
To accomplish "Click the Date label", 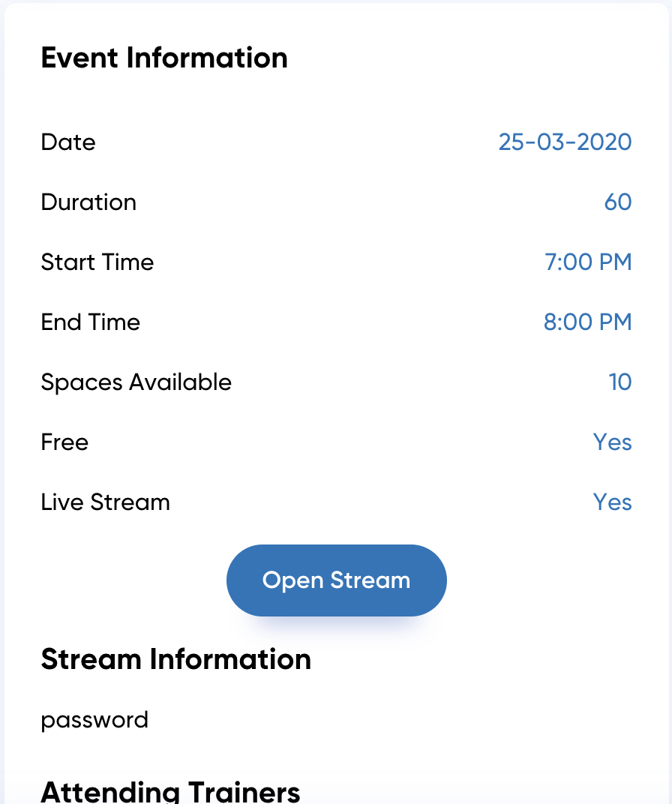I will (x=68, y=142).
